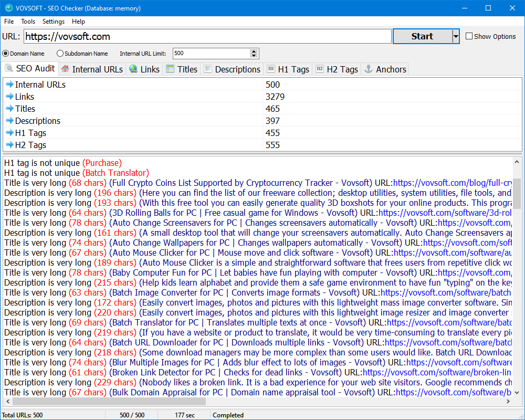Click blue arrow icon beside Descriptions row
Image resolution: width=525 pixels, height=420 pixels.
click(x=9, y=120)
